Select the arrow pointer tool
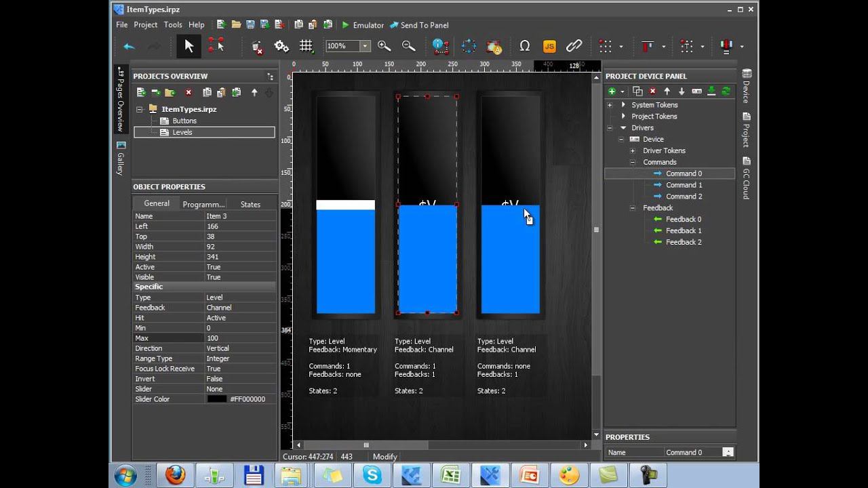Screen dimensions: 868x488 [189, 46]
